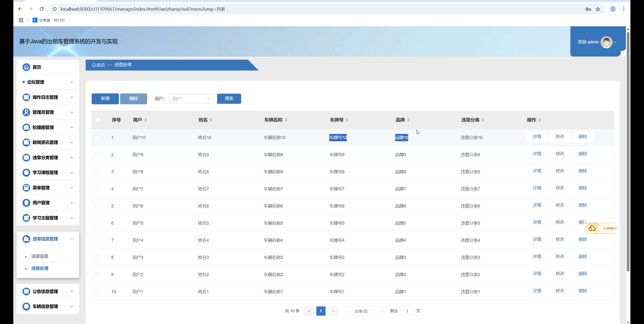The image size is (644, 324).
Task: Click the bookmark star in the address bar
Action: tap(598, 9)
